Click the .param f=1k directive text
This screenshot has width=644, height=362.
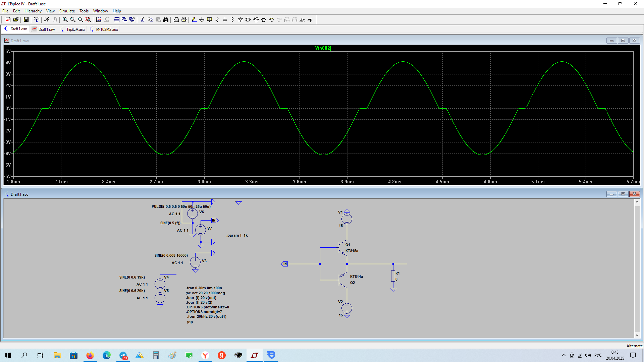pos(237,235)
